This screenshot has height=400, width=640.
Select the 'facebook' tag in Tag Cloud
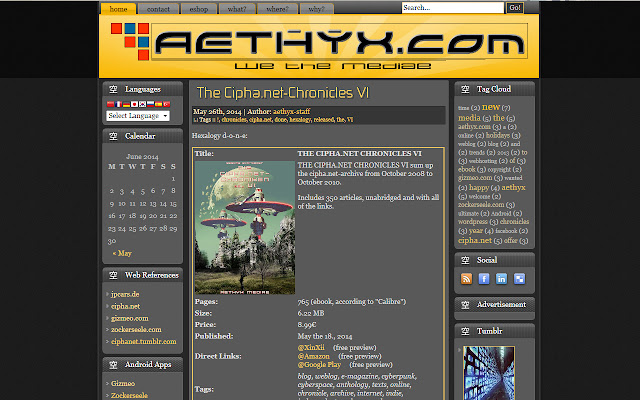point(506,231)
